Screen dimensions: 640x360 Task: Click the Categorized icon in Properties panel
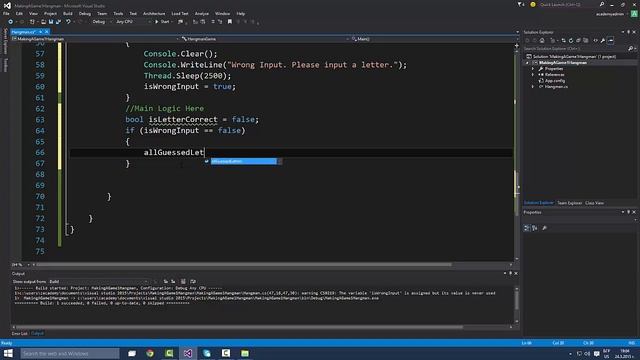[527, 228]
